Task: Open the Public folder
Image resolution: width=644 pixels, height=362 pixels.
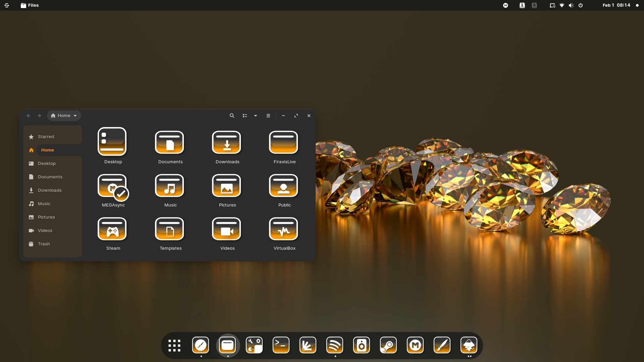Action: (283, 186)
